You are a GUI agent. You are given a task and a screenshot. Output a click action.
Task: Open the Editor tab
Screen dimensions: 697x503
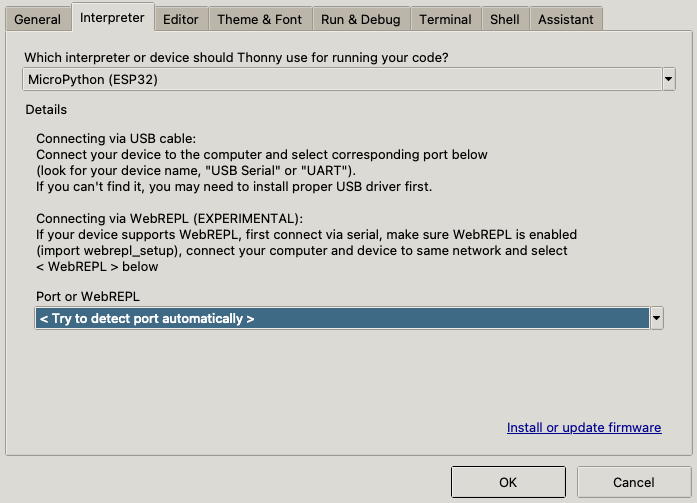[181, 19]
